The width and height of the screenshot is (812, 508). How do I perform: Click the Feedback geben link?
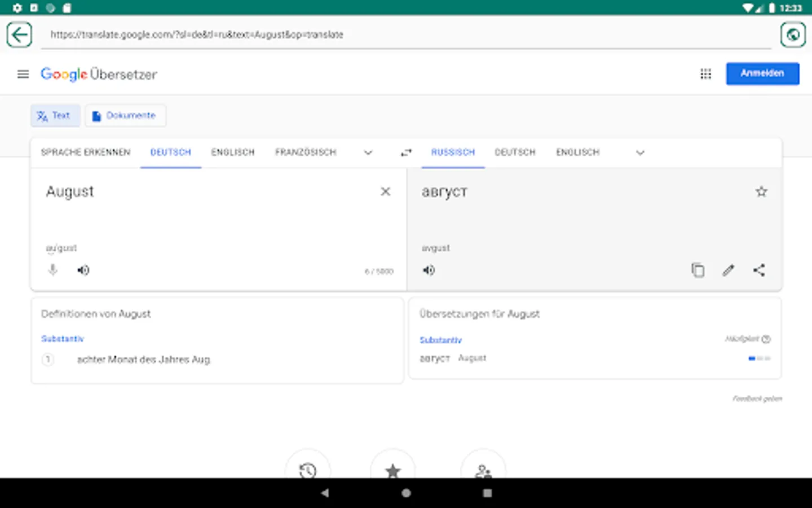click(x=757, y=398)
